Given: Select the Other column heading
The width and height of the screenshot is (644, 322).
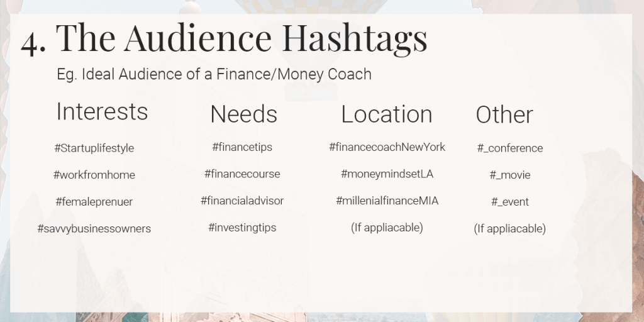Looking at the screenshot, I should (x=504, y=114).
